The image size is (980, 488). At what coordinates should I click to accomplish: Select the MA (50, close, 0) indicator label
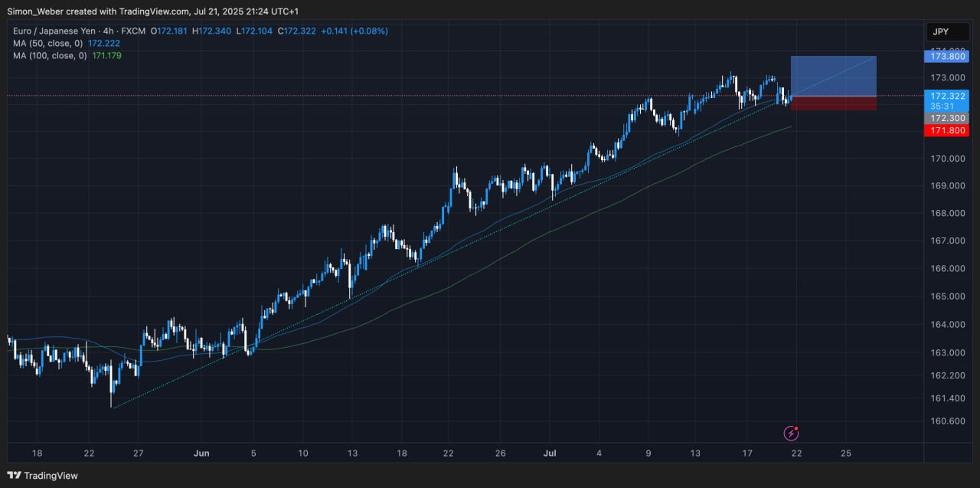(x=49, y=44)
